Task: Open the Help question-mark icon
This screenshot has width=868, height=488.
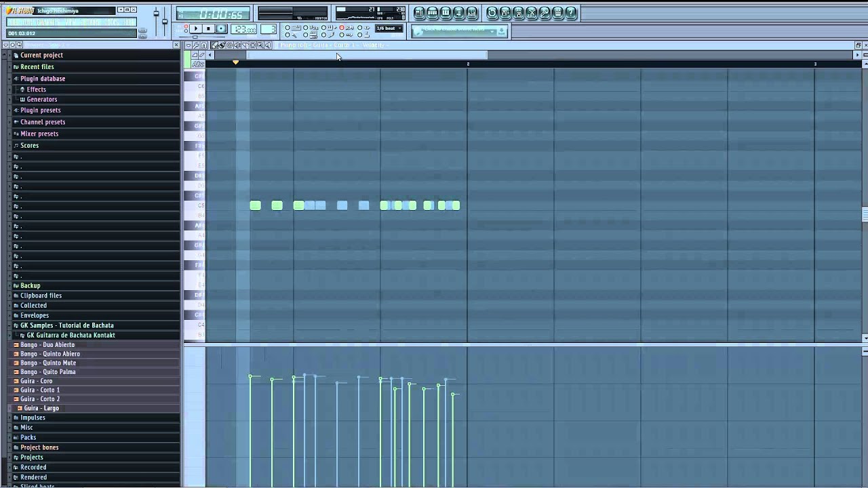Action: pos(570,13)
